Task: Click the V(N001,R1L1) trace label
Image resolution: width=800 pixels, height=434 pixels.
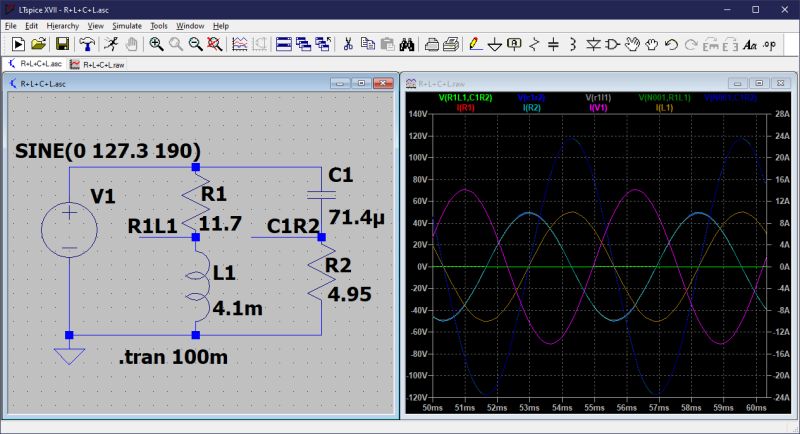Action: [664, 97]
